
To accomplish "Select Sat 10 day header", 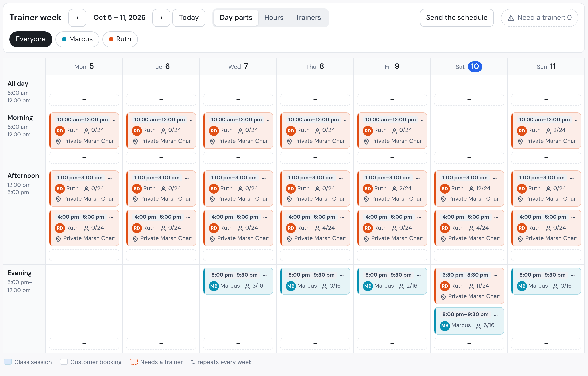I will [469, 67].
